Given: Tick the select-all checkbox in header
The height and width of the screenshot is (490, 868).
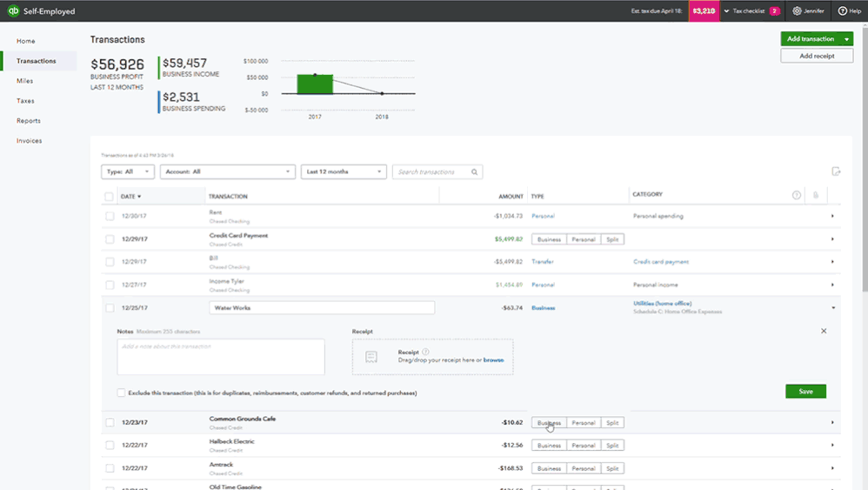Looking at the screenshot, I should 110,197.
